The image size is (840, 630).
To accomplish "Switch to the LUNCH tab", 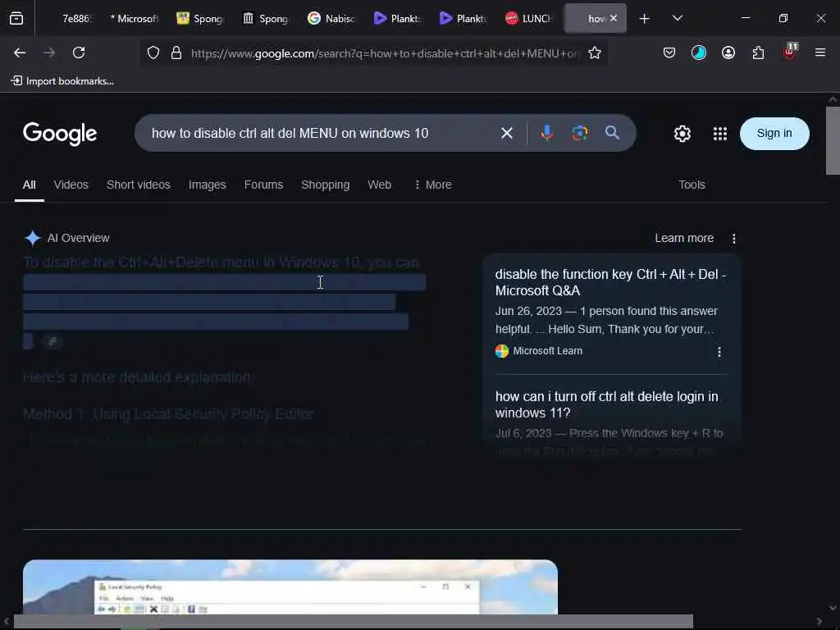I will pos(528,18).
